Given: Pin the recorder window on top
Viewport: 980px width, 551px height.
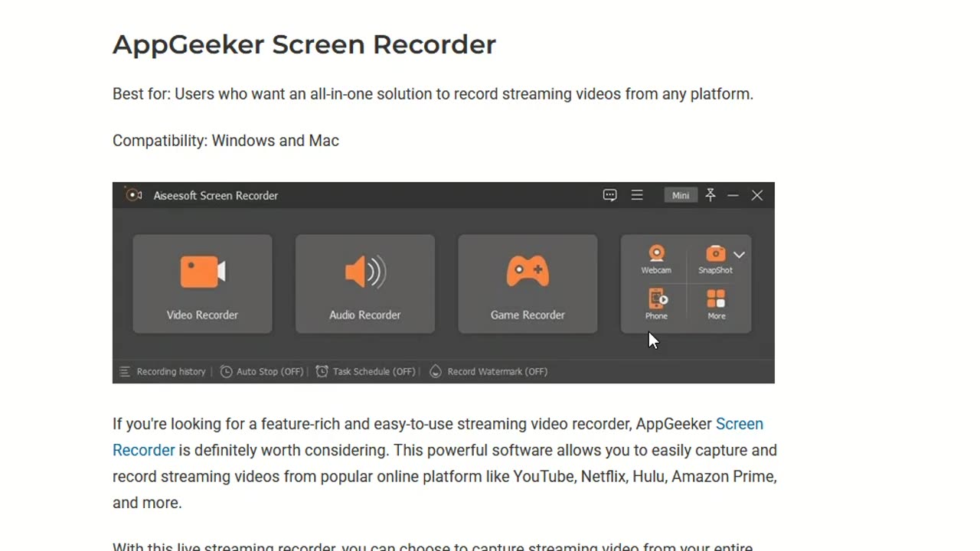Looking at the screenshot, I should tap(710, 195).
